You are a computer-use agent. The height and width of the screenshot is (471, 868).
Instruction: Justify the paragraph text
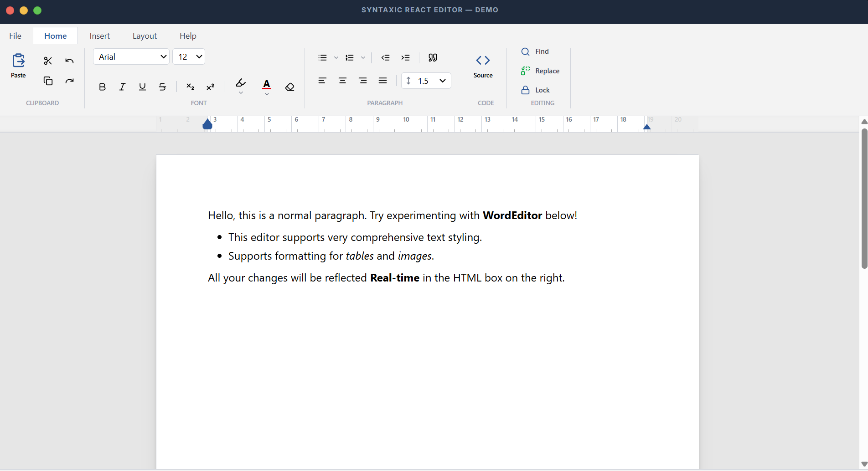[382, 81]
